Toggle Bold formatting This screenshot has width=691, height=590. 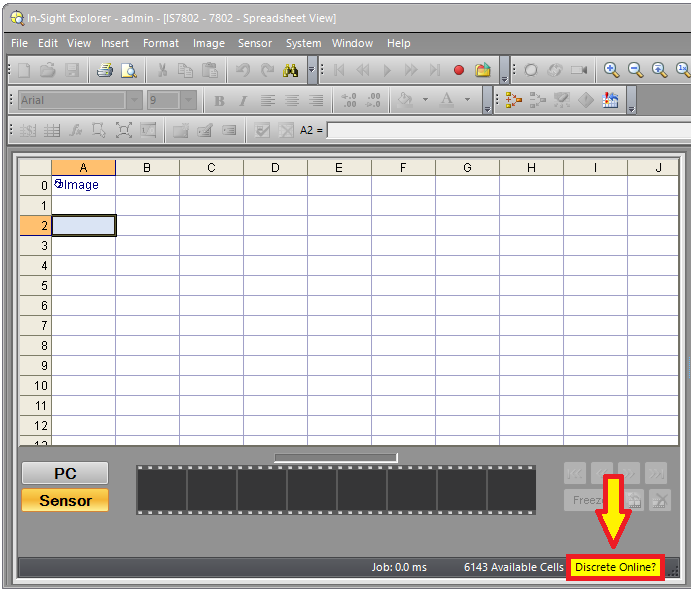pyautogui.click(x=219, y=101)
